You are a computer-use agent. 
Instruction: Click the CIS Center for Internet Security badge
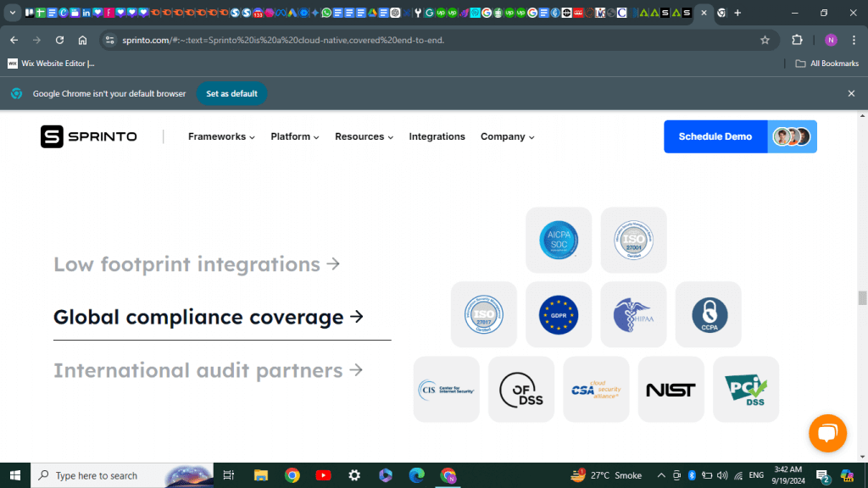[446, 389]
